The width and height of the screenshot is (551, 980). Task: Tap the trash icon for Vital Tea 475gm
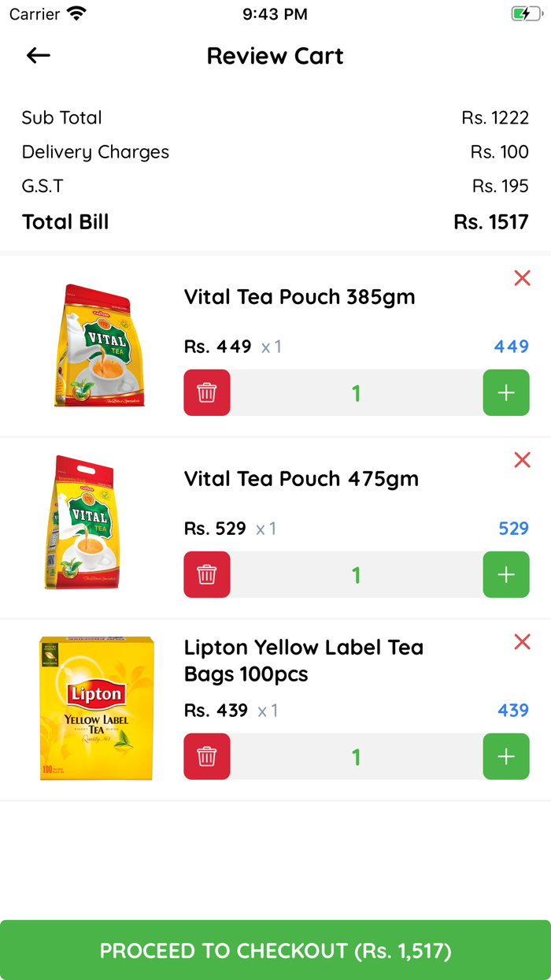(x=206, y=574)
